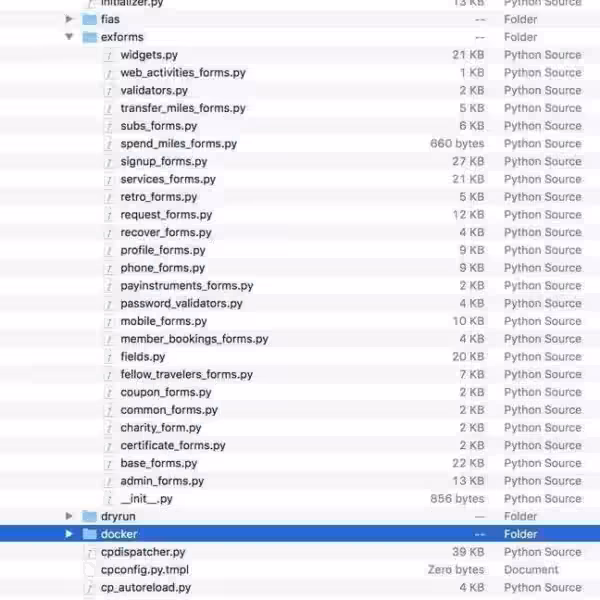Click the docker folder icon
The width and height of the screenshot is (600, 600).
(89, 534)
